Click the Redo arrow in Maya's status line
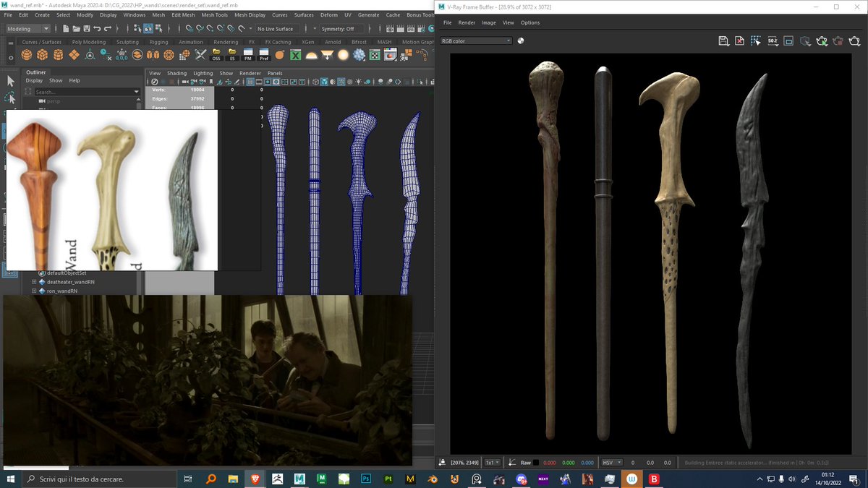The width and height of the screenshot is (868, 488). (106, 29)
